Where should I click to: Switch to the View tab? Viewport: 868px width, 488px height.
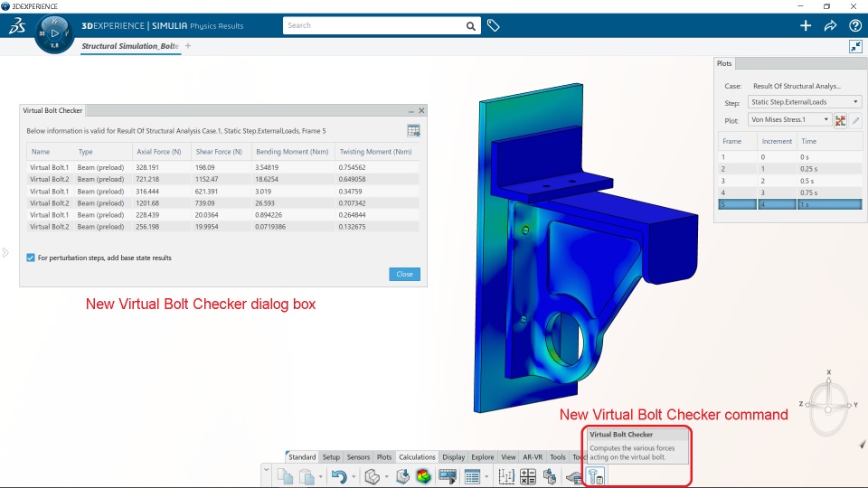[x=508, y=457]
